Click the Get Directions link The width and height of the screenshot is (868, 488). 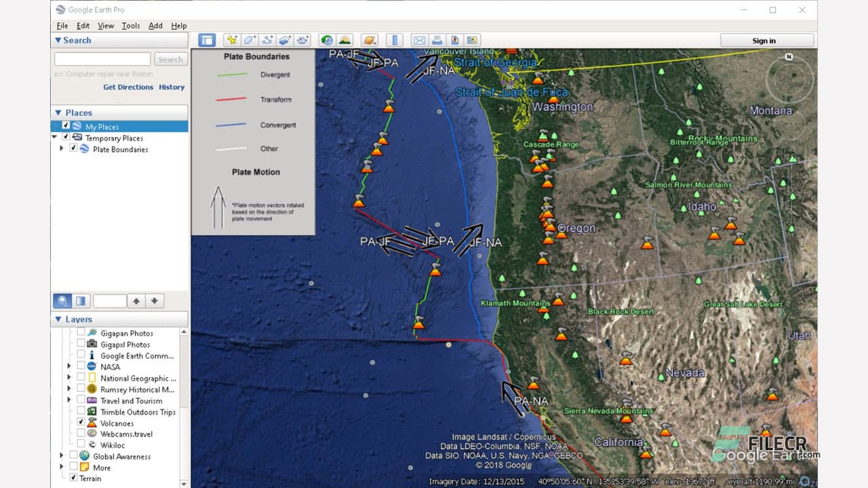click(129, 87)
